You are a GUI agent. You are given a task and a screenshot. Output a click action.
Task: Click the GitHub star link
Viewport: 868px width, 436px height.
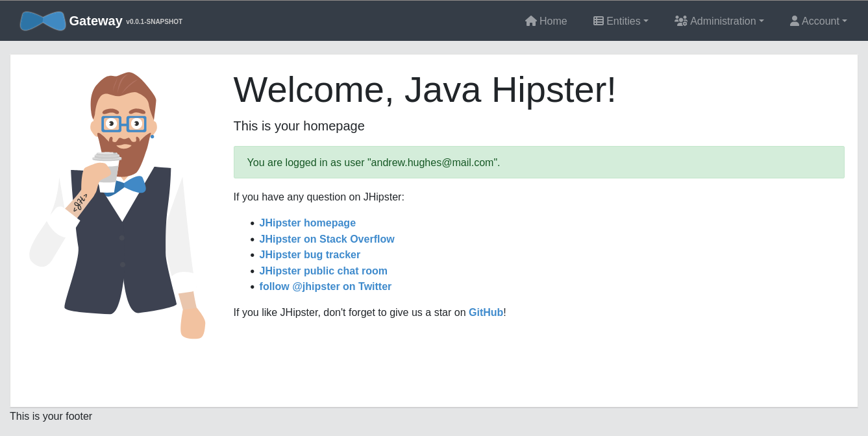pyautogui.click(x=486, y=313)
